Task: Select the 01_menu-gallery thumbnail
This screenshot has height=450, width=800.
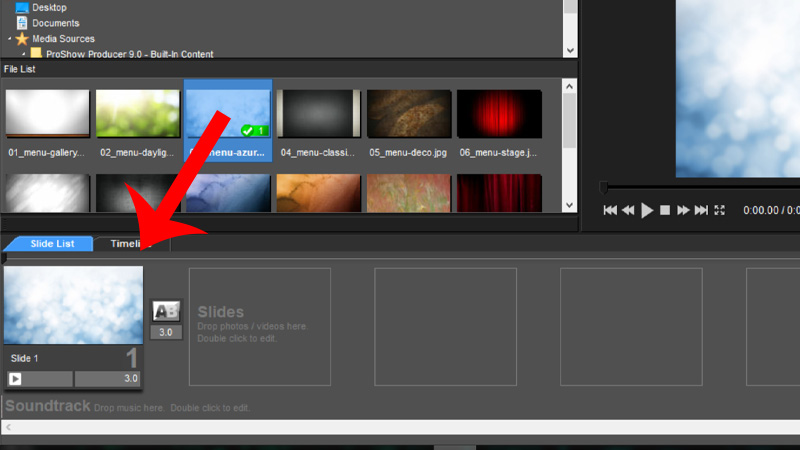Action: click(x=48, y=114)
